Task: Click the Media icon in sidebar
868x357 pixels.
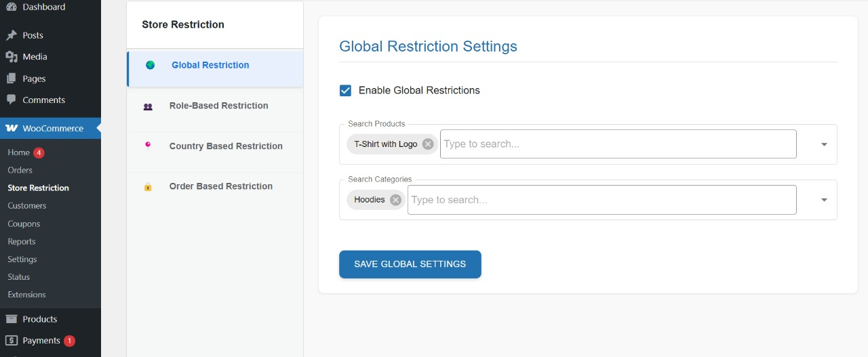Action: 12,57
